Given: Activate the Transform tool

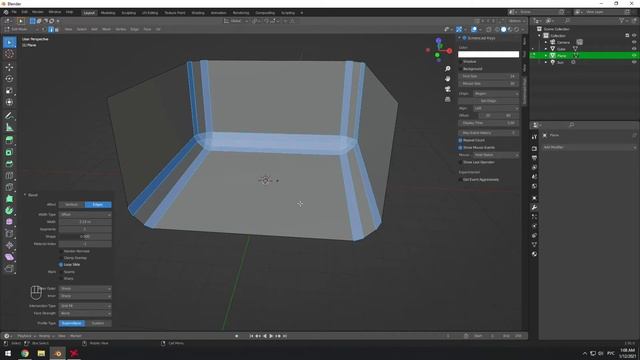Looking at the screenshot, I should pos(9,102).
